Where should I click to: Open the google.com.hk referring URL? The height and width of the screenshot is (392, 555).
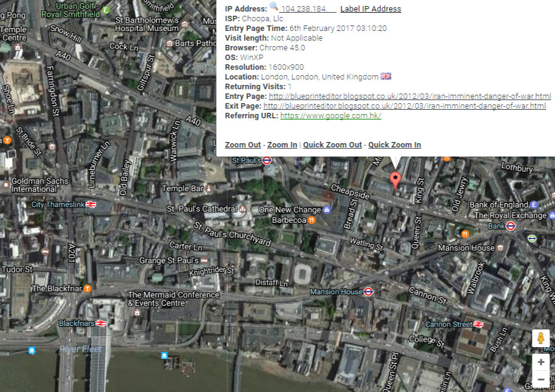[331, 115]
